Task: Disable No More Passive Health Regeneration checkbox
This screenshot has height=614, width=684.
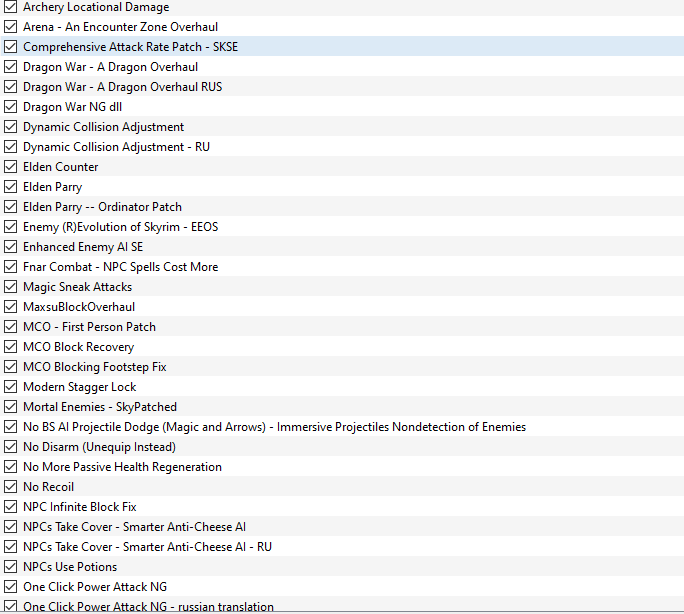Action: [10, 467]
